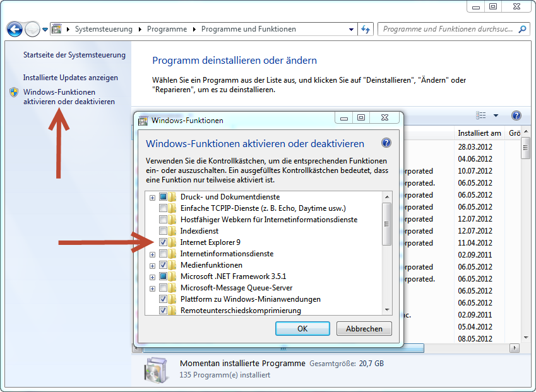Open help in the Windows-Funktionen dialog

tap(386, 143)
